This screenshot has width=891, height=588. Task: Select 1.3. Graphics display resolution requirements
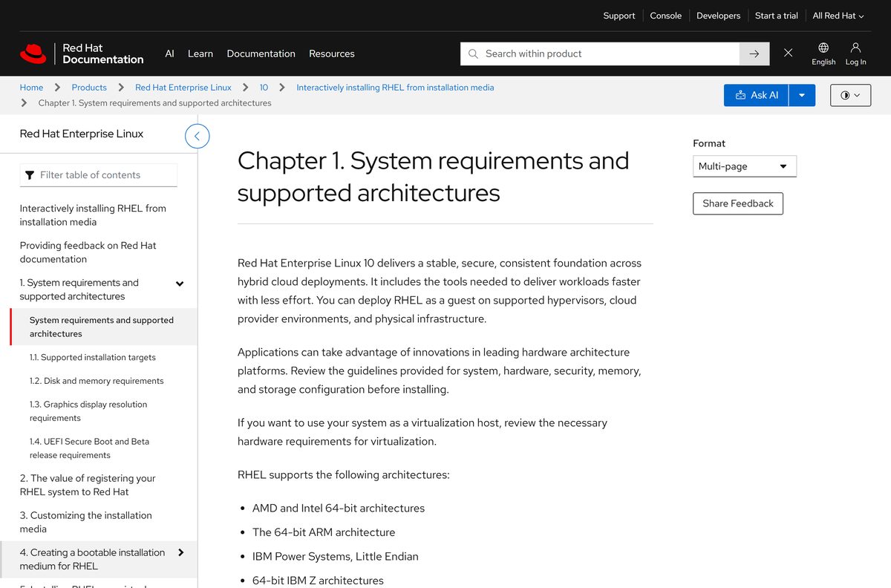88,411
